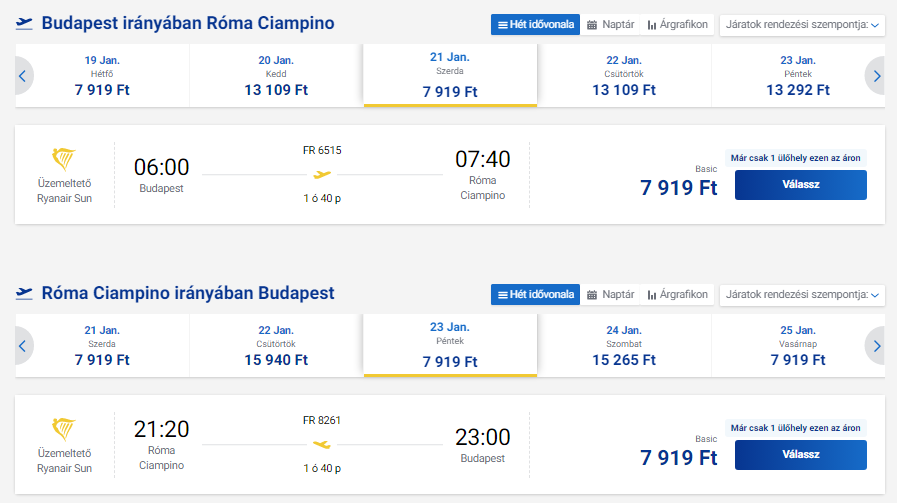The width and height of the screenshot is (897, 503).
Task: Select the 19 Jan. Hétfő outbound date
Action: coord(102,75)
